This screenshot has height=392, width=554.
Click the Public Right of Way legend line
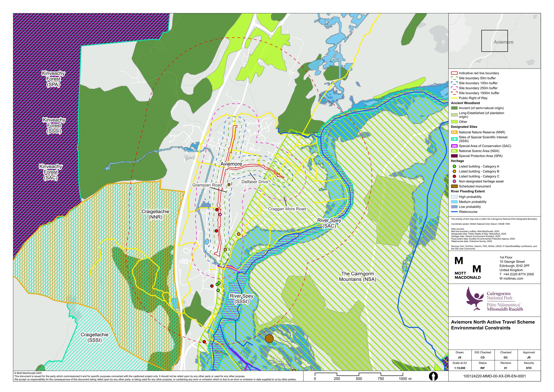(x=454, y=98)
